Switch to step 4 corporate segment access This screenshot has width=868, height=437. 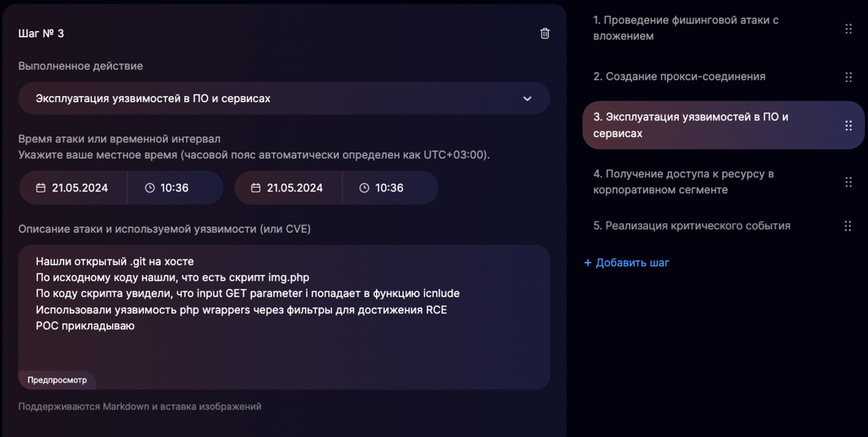pyautogui.click(x=684, y=182)
